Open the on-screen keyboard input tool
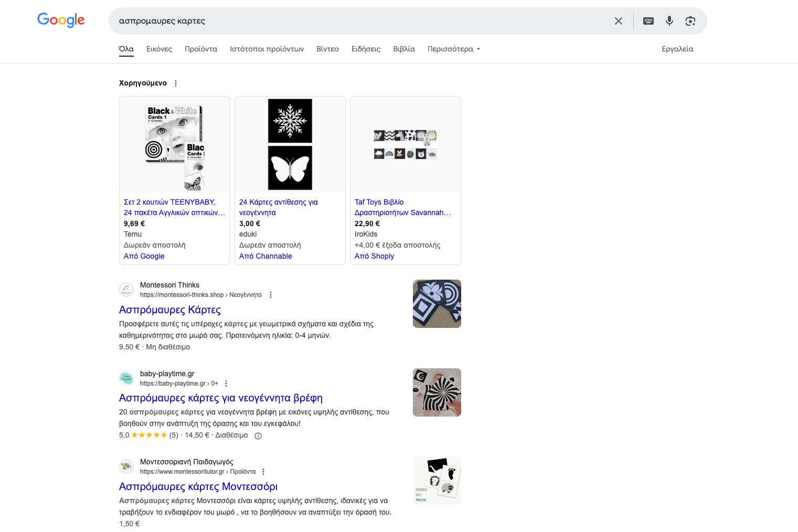Screen dimensions: 798x532 click(648, 21)
